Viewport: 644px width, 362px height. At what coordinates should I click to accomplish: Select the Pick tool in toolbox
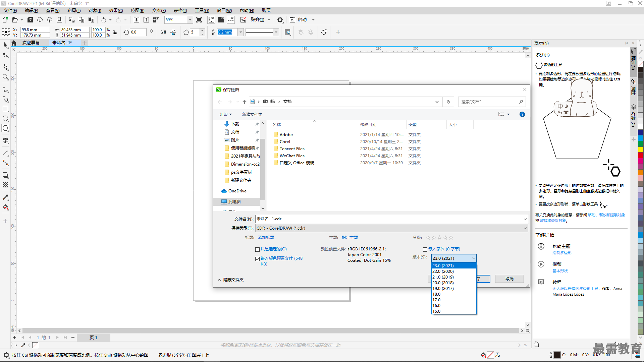(x=6, y=45)
